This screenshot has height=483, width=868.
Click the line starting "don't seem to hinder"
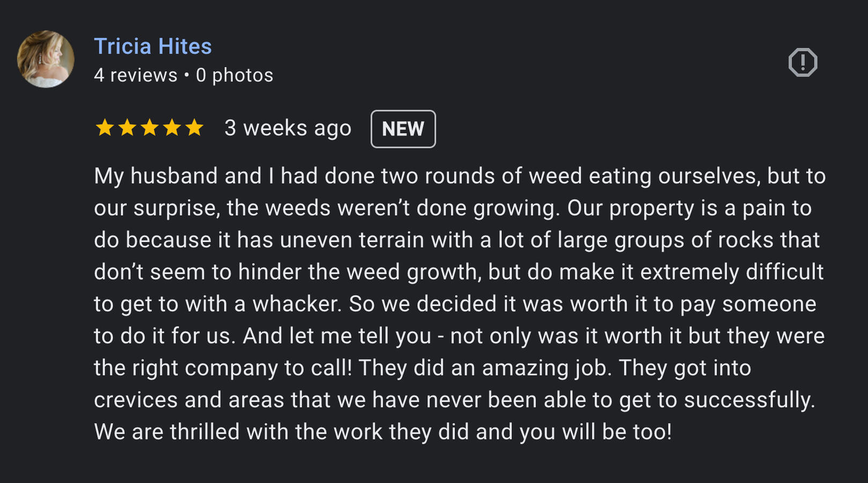click(x=458, y=272)
